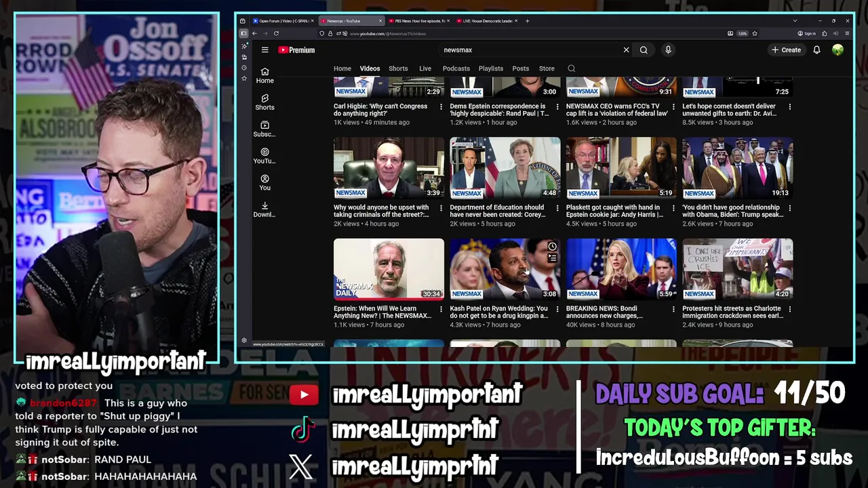The image size is (868, 488).
Task: Open 'Carl Higbie: Why can't Congress' title
Action: pos(380,109)
